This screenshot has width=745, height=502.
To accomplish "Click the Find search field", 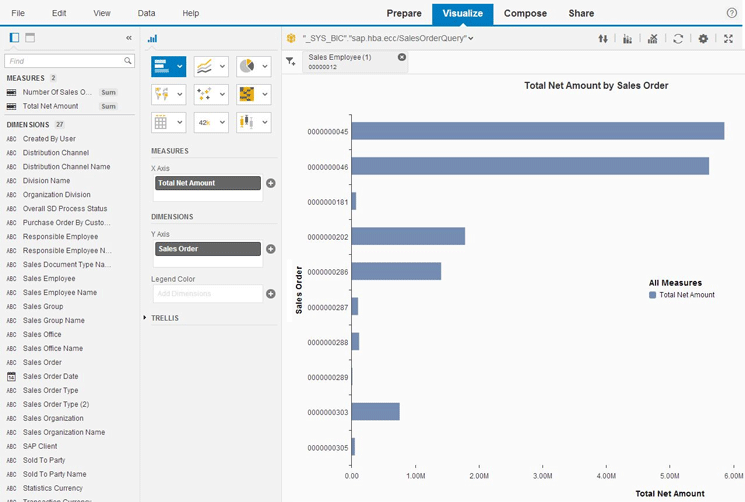I will tap(65, 61).
